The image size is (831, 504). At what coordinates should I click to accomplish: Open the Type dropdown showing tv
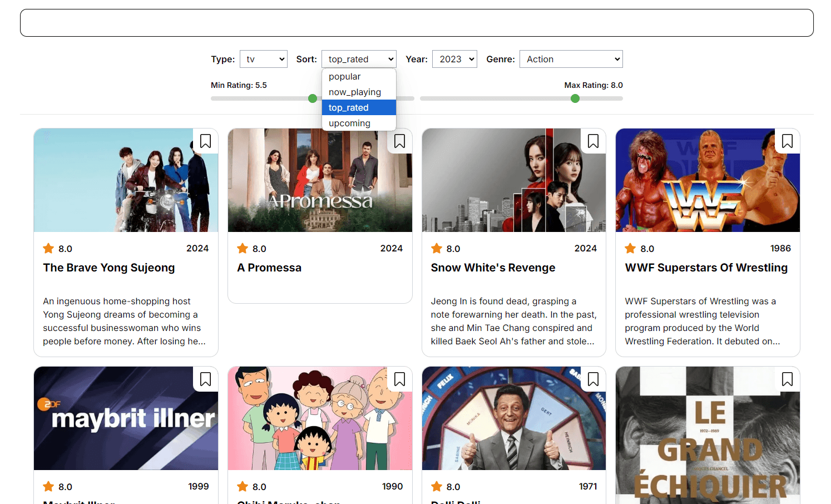[263, 59]
